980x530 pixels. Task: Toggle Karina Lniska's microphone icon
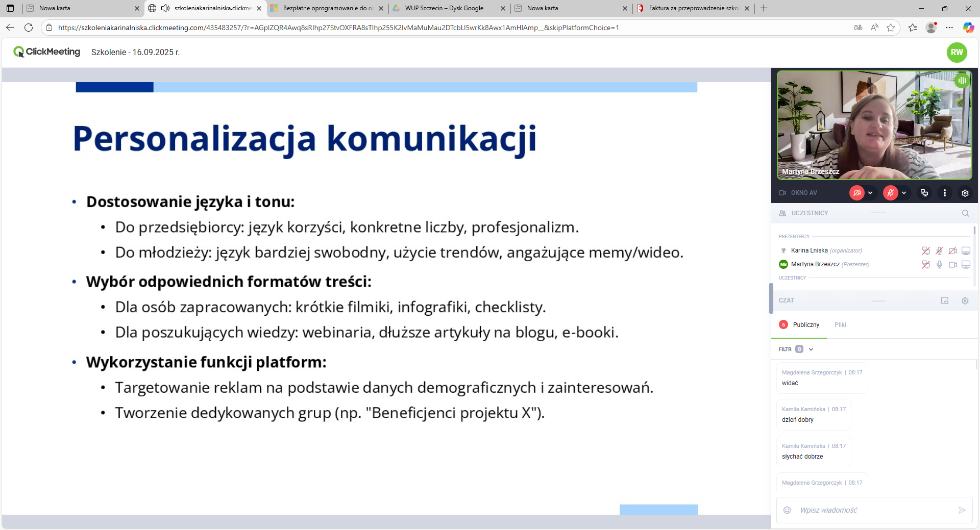point(939,250)
